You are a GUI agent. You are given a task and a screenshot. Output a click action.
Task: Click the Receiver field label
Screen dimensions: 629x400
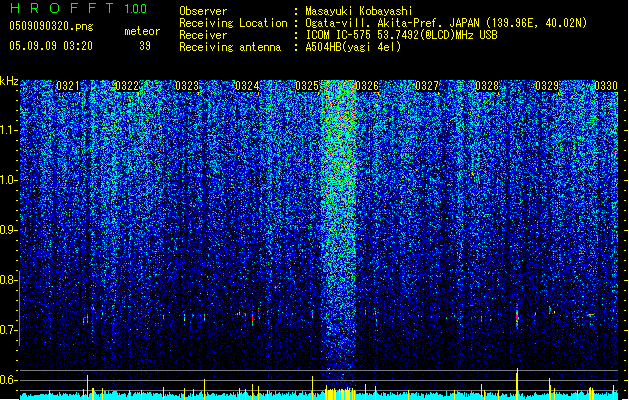pyautogui.click(x=203, y=35)
